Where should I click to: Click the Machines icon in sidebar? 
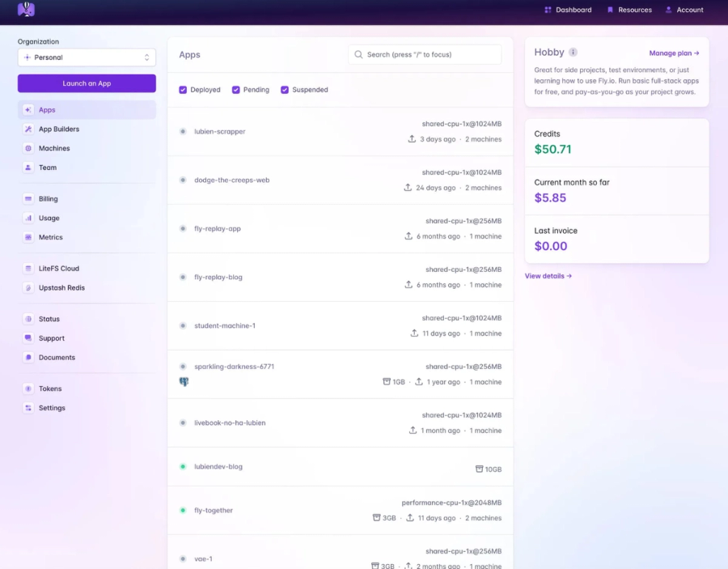pos(28,148)
